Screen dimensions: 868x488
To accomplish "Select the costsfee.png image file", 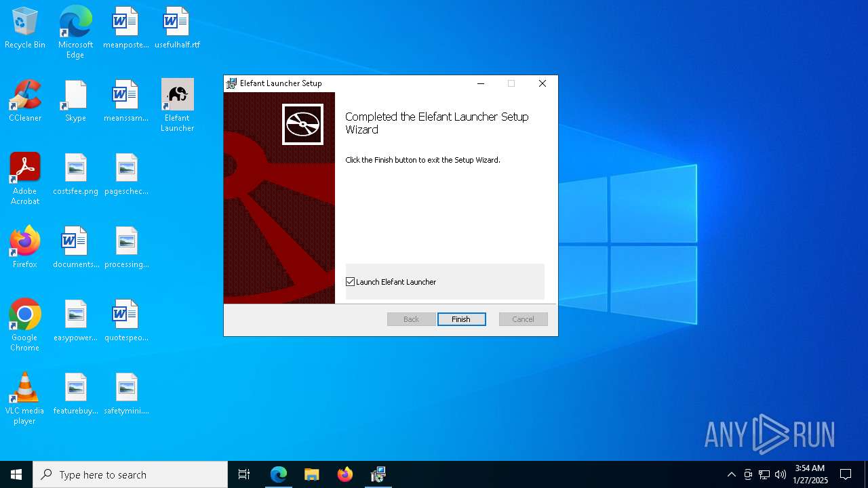I will tap(75, 174).
